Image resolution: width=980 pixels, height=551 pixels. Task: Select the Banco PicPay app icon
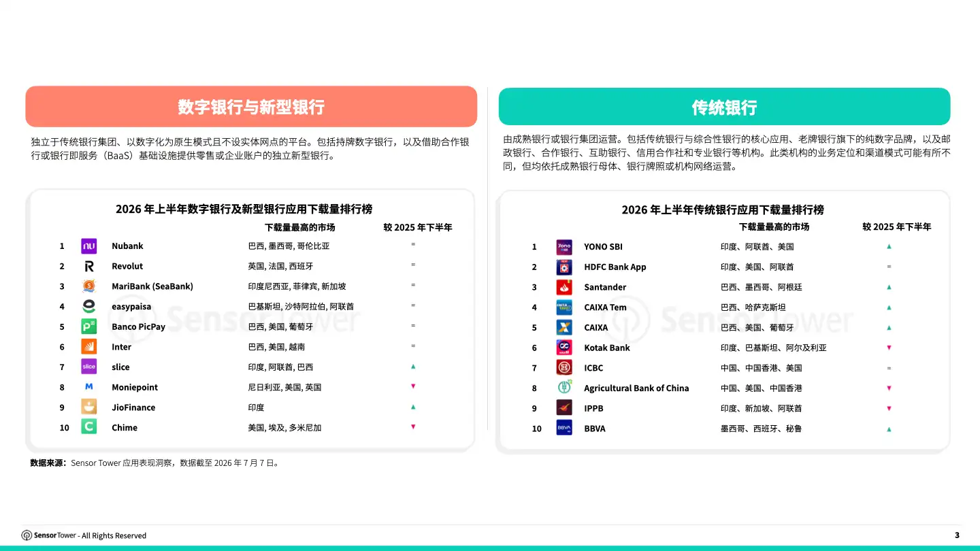click(x=88, y=327)
